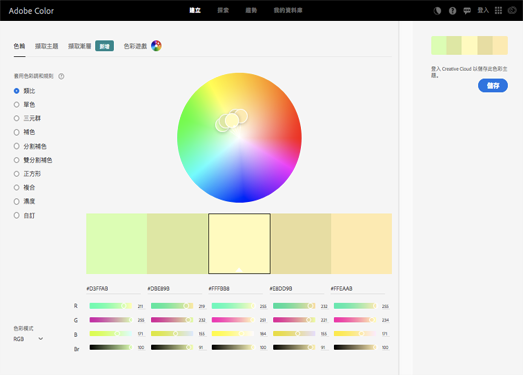Select the 正方形 square harmony rule
This screenshot has width=523, height=375.
tap(27, 174)
